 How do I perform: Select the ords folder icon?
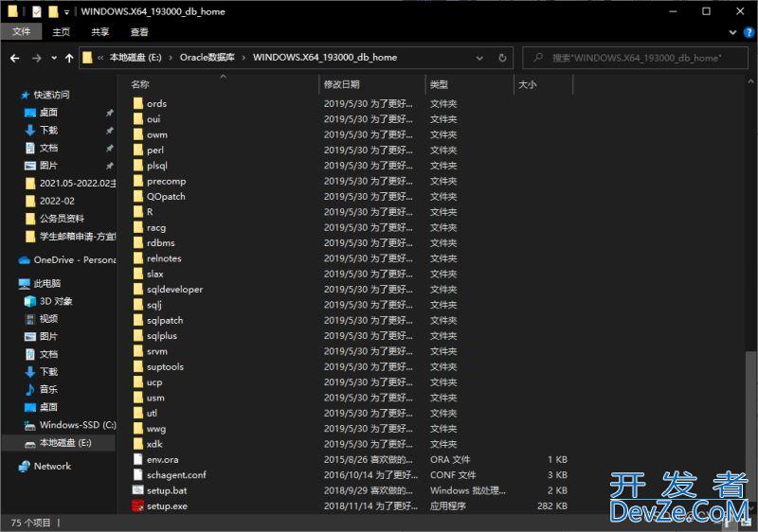pos(137,103)
